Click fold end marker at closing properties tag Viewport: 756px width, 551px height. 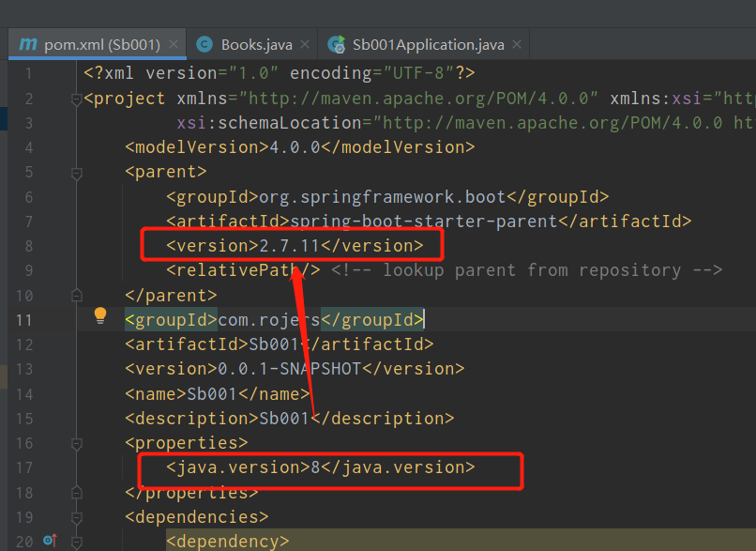point(76,493)
